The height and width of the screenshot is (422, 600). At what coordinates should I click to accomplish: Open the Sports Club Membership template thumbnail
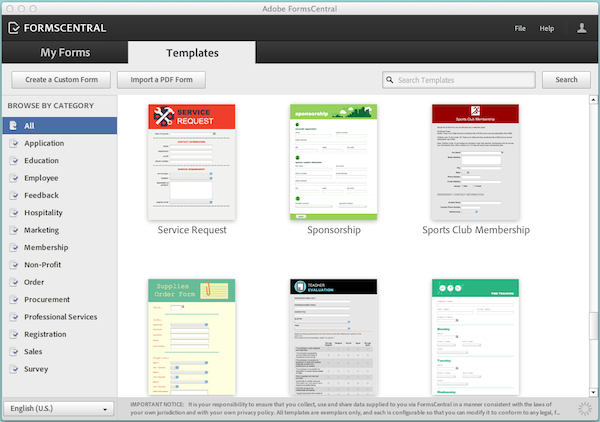point(475,162)
